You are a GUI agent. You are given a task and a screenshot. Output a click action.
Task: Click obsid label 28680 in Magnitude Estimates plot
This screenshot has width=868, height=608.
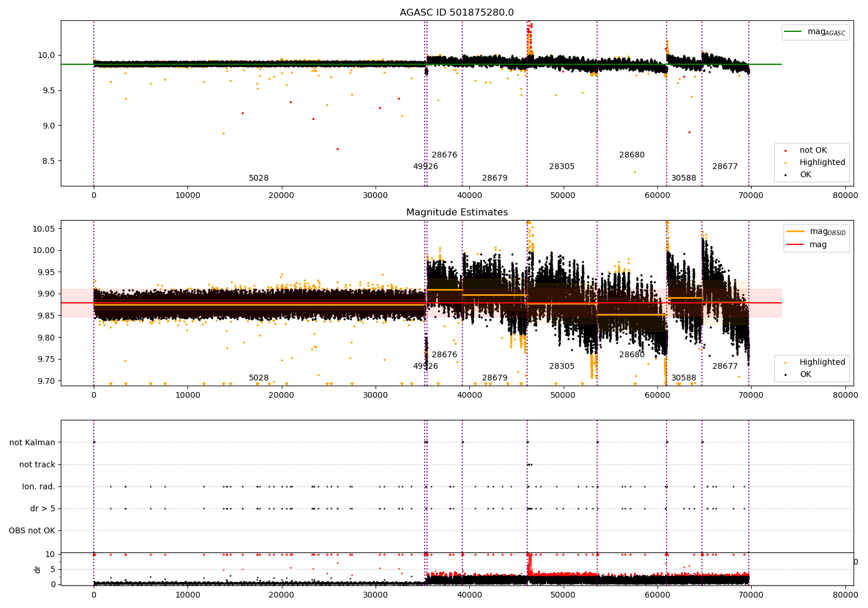coord(632,355)
